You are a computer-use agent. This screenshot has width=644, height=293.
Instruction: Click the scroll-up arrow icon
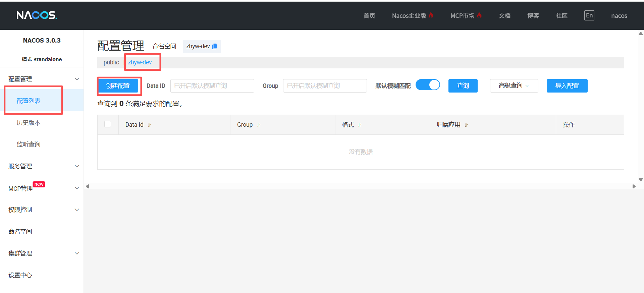pyautogui.click(x=641, y=34)
